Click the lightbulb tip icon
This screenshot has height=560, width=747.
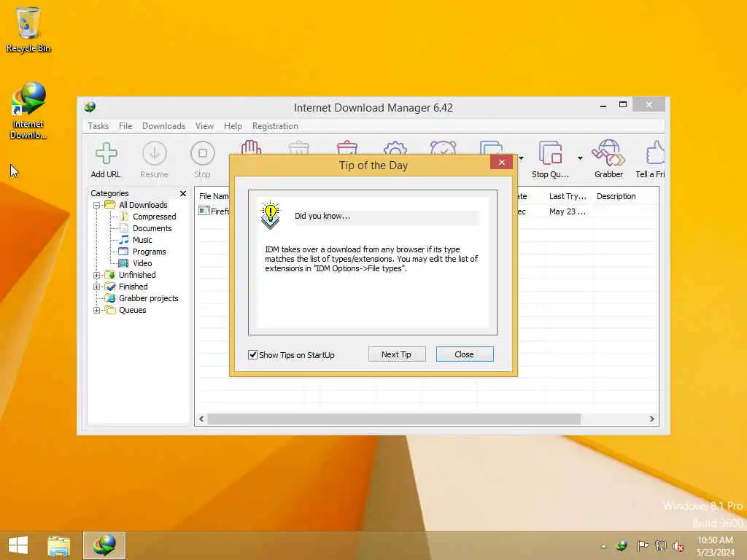(271, 215)
